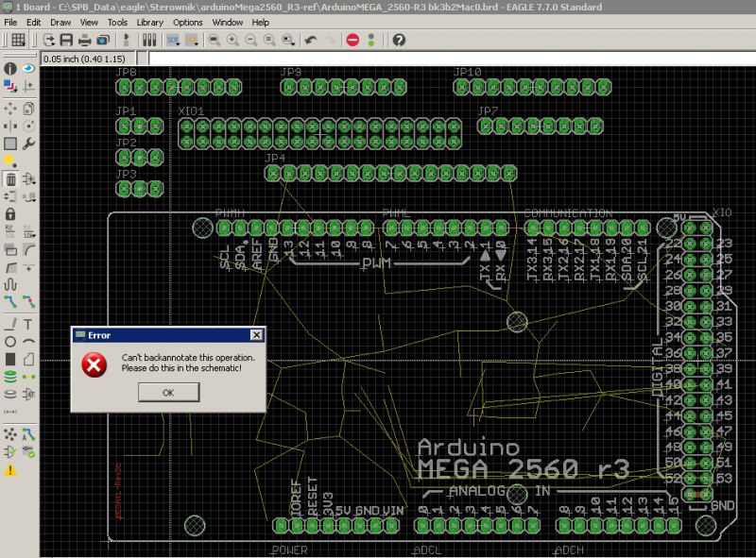Select the Text tool
Image resolution: width=756 pixels, height=558 pixels.
click(x=28, y=323)
